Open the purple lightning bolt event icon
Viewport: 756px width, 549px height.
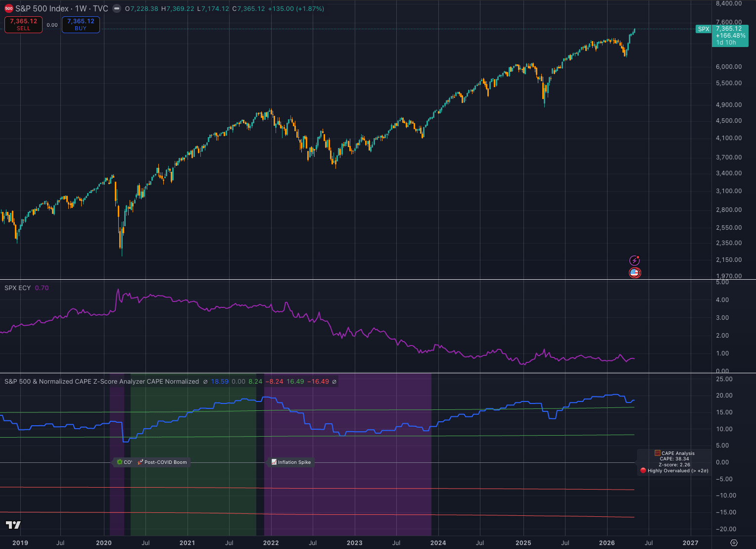pos(634,260)
